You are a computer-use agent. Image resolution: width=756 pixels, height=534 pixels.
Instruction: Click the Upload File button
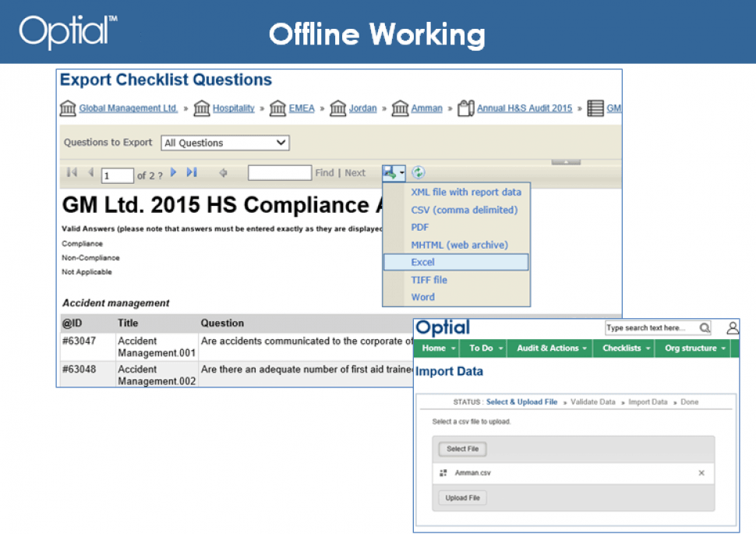pos(462,498)
